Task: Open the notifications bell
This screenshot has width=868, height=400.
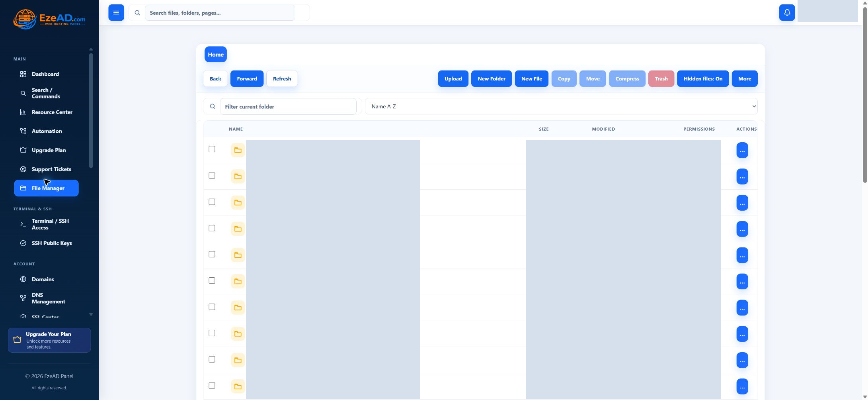Action: tap(787, 13)
